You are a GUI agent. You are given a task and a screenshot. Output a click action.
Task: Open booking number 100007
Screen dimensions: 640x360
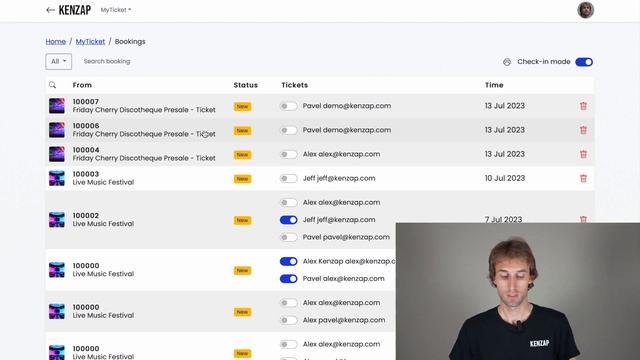click(86, 102)
